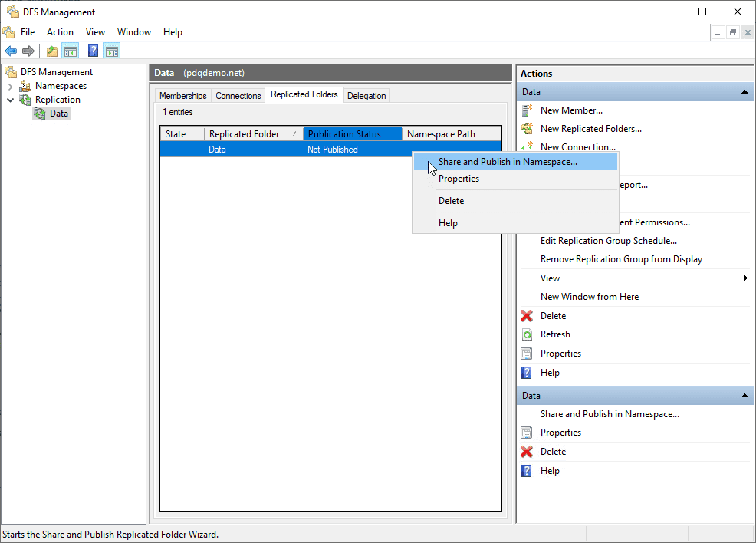The width and height of the screenshot is (756, 543).
Task: Choose Delete from the context menu
Action: [x=515, y=201]
